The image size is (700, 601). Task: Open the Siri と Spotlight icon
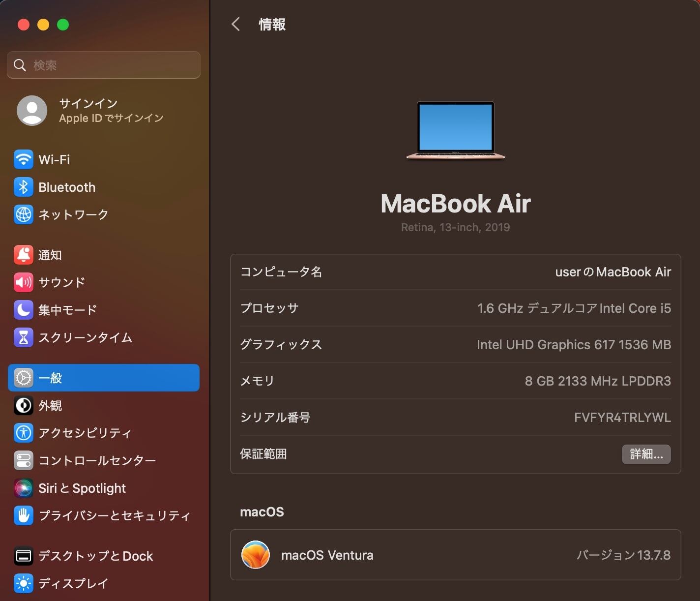coord(24,488)
